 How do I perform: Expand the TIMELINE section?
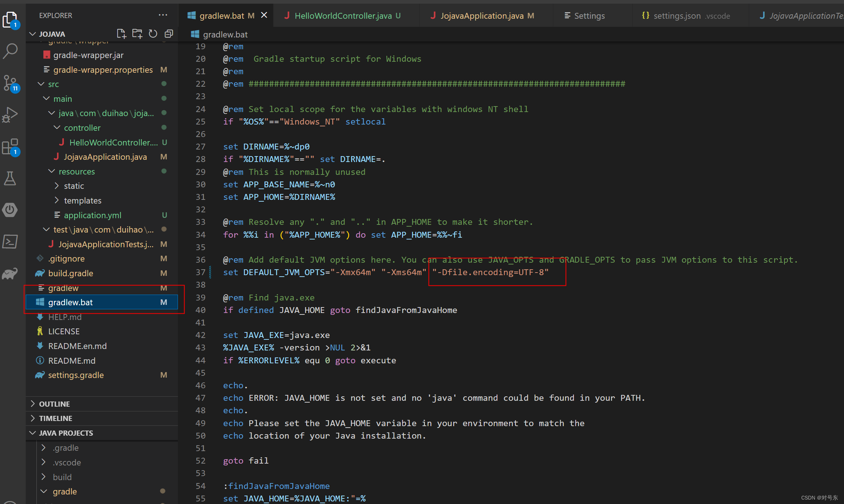click(x=102, y=418)
